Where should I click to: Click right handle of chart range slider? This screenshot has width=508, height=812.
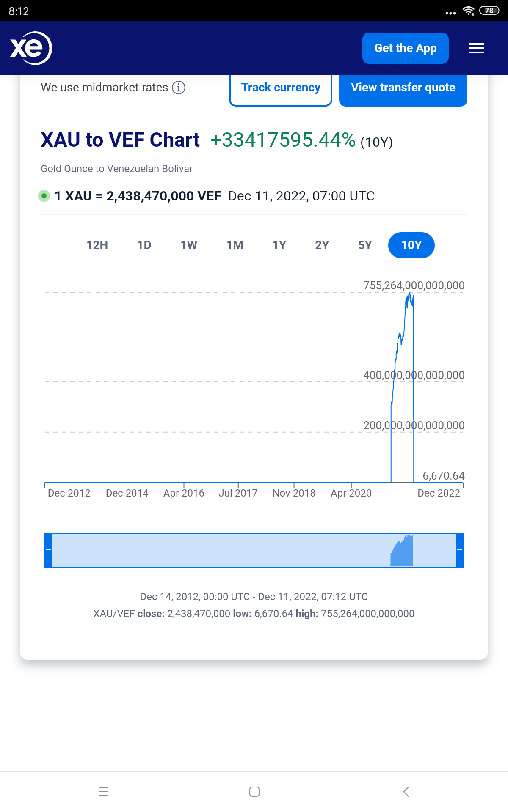click(460, 550)
